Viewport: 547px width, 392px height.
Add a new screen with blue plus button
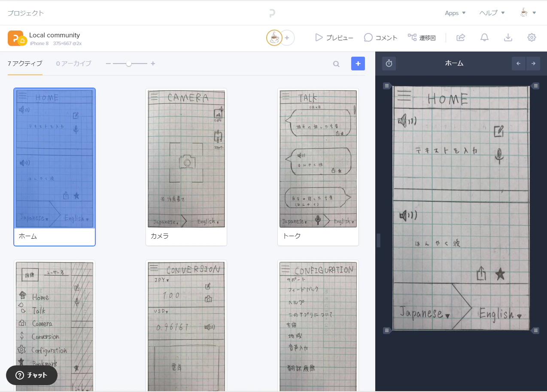tap(358, 64)
